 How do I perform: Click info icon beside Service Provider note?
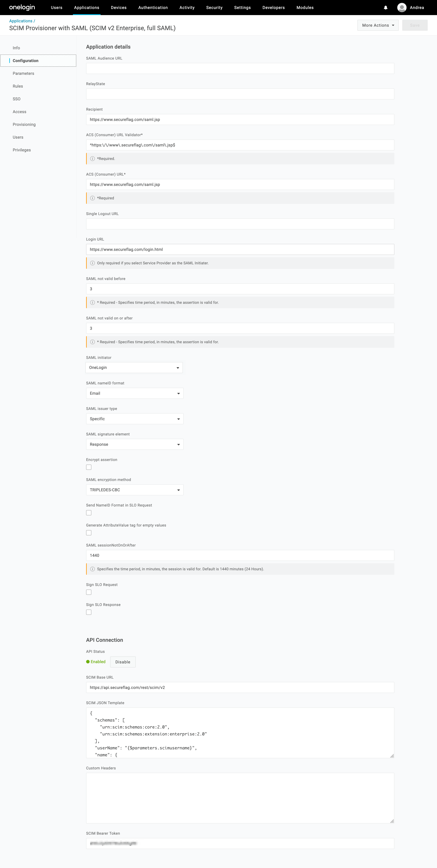click(92, 263)
